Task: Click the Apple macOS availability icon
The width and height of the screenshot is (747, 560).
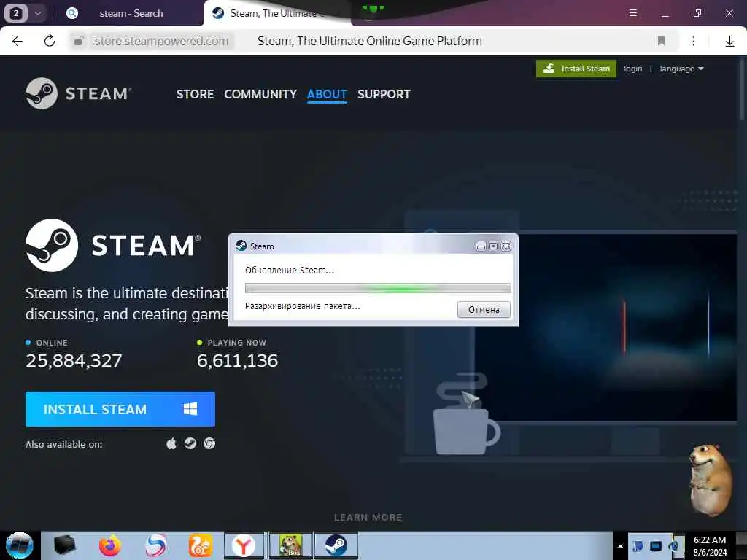Action: click(x=171, y=444)
